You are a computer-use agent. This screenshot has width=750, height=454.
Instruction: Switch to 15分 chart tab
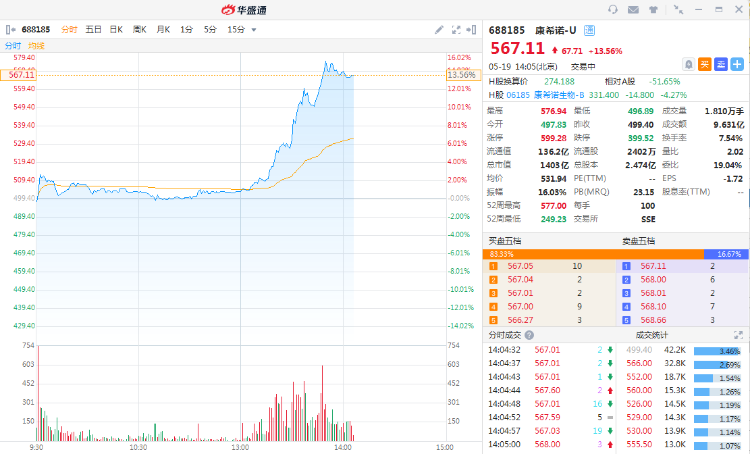click(x=236, y=30)
